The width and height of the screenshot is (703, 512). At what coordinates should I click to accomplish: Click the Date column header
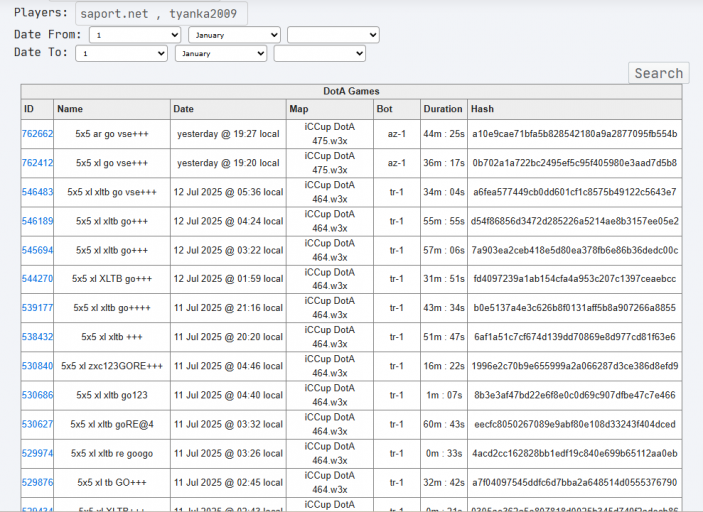click(x=228, y=109)
